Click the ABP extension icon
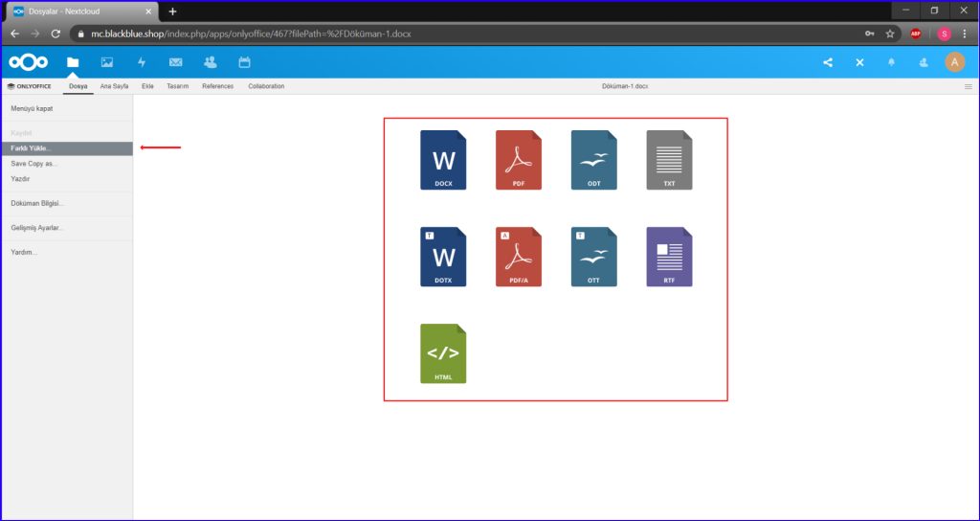 [x=916, y=34]
